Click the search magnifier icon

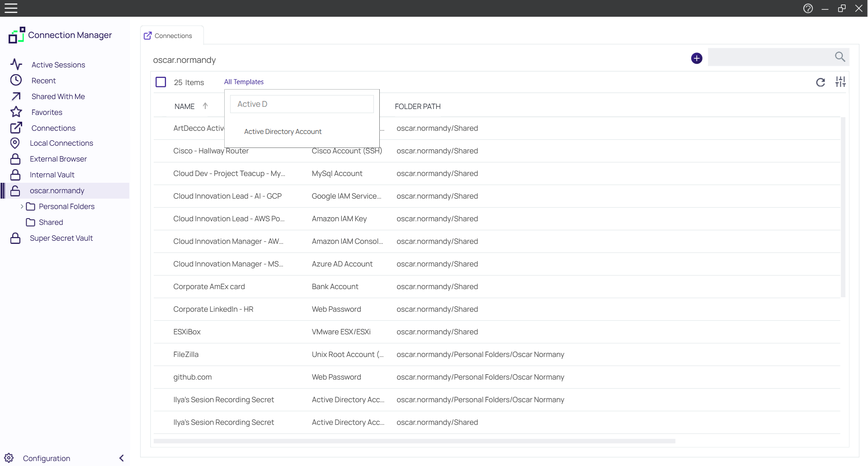pos(840,57)
